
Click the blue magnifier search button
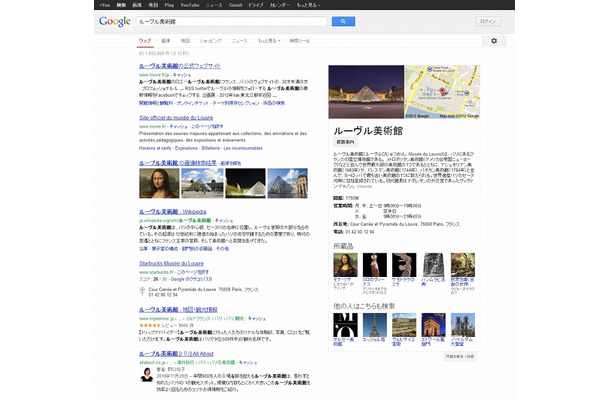tap(343, 21)
